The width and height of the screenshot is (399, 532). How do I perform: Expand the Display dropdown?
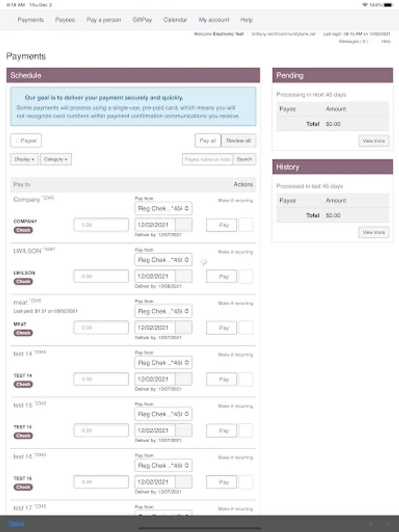24,159
